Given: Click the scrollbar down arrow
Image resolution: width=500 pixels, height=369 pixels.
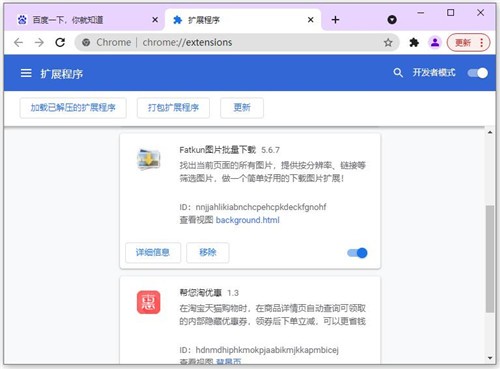Looking at the screenshot, I should click(x=490, y=358).
